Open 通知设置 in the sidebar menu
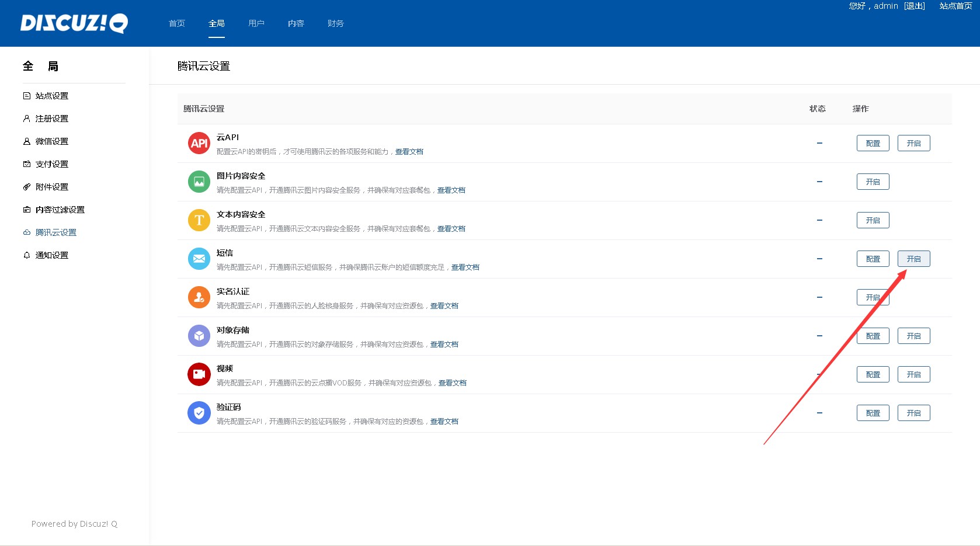Image resolution: width=980 pixels, height=546 pixels. pyautogui.click(x=52, y=255)
